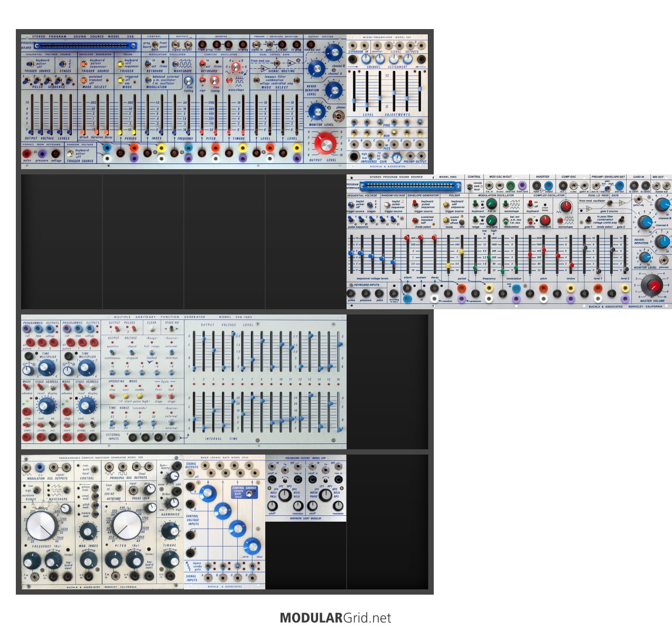672x629 pixels.
Task: Toggle the polarity switch on Model 208C
Action: tap(530, 221)
